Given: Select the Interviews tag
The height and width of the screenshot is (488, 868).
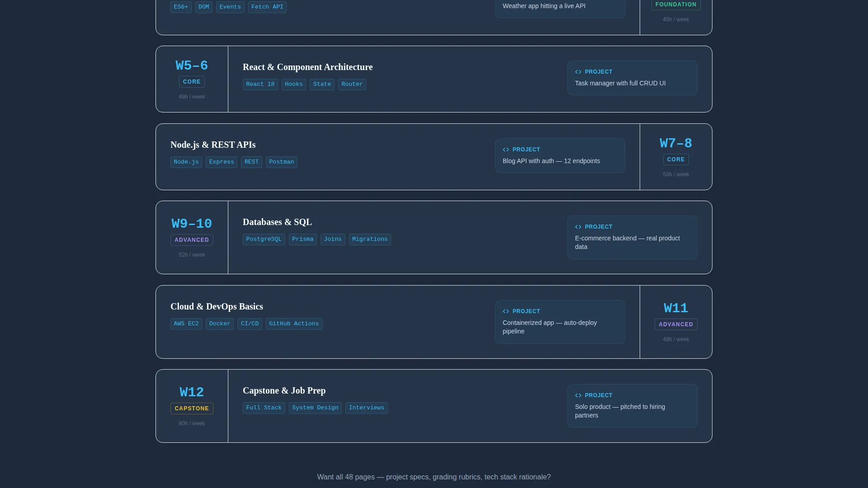Looking at the screenshot, I should (x=367, y=408).
